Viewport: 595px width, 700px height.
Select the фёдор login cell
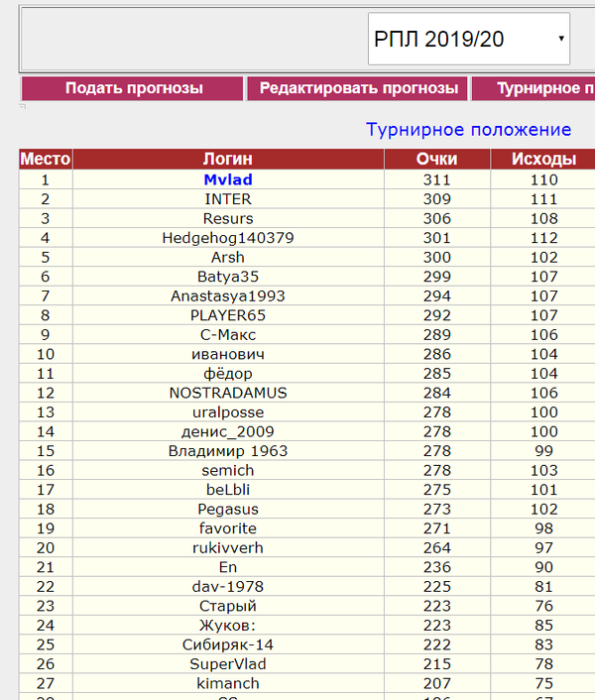coord(228,373)
